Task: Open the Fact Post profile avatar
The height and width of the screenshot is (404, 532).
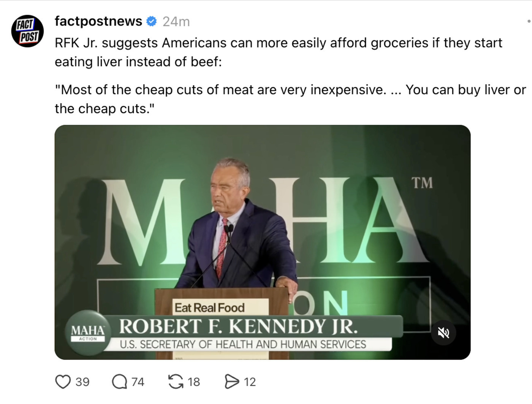Action: [27, 31]
